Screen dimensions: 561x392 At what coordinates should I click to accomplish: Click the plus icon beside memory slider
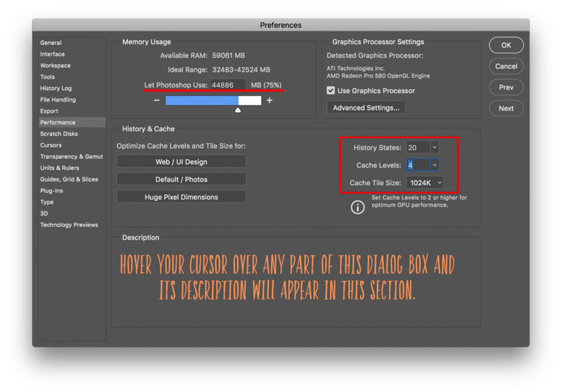click(269, 100)
